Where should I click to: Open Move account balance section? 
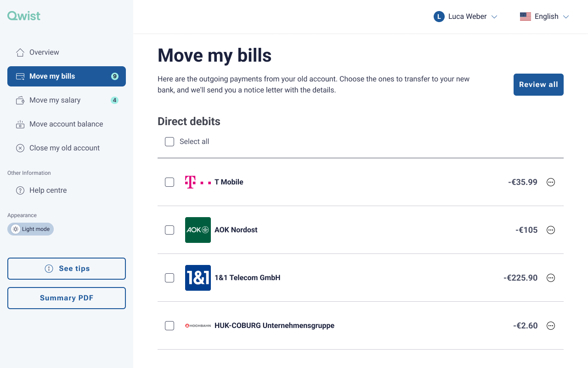click(67, 124)
